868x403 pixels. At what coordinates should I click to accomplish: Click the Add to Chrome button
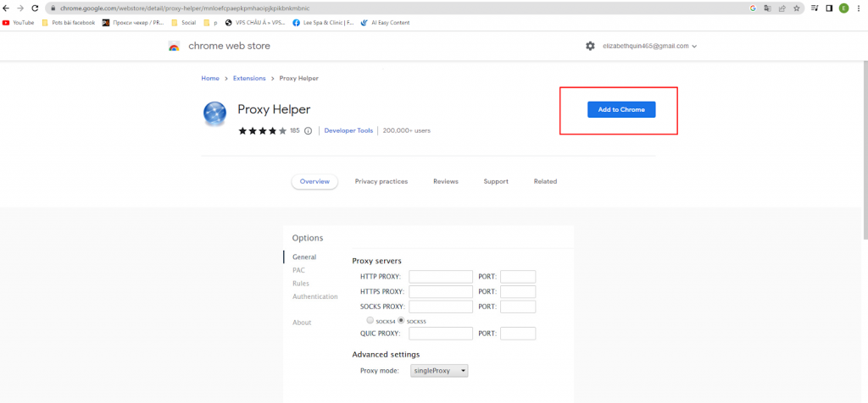pyautogui.click(x=621, y=109)
